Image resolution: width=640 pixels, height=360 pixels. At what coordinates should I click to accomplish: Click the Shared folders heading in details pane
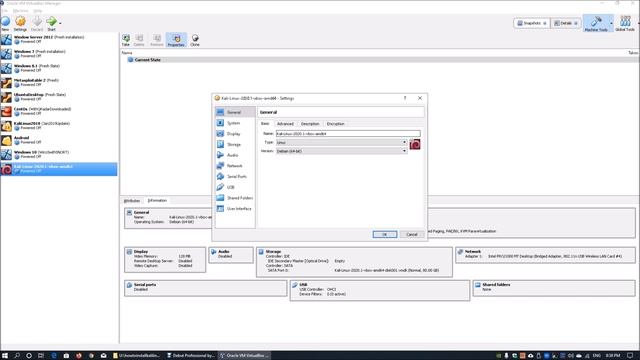point(496,284)
